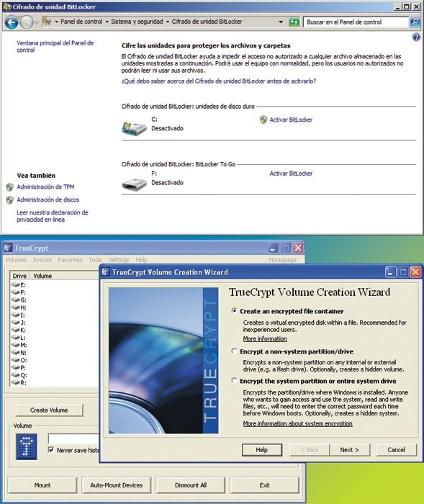Open the Homepage menu item in TrueCrypt

coord(283,260)
